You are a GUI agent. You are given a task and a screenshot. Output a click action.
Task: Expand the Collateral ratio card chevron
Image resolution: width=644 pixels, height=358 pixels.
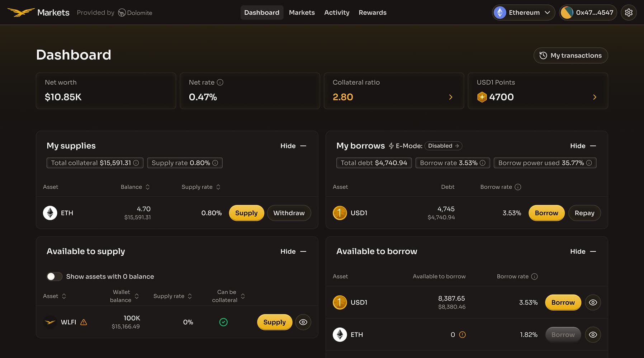451,97
